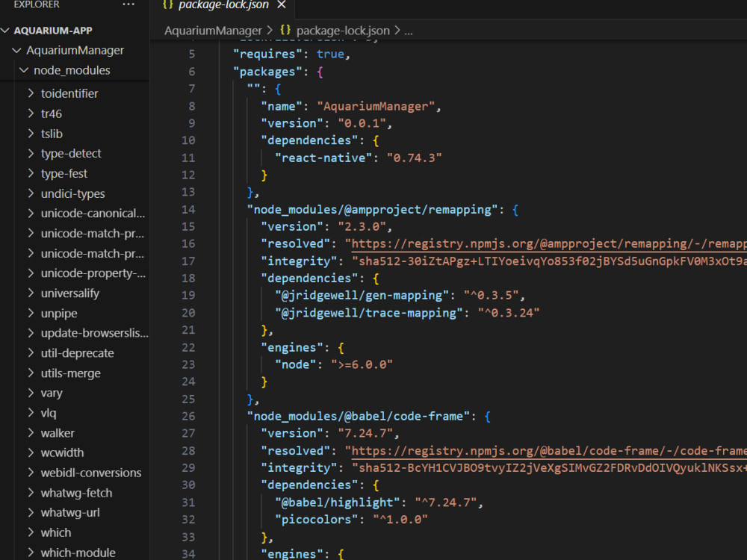
Task: Click AquariumManager breadcrumb segment
Action: tap(213, 31)
